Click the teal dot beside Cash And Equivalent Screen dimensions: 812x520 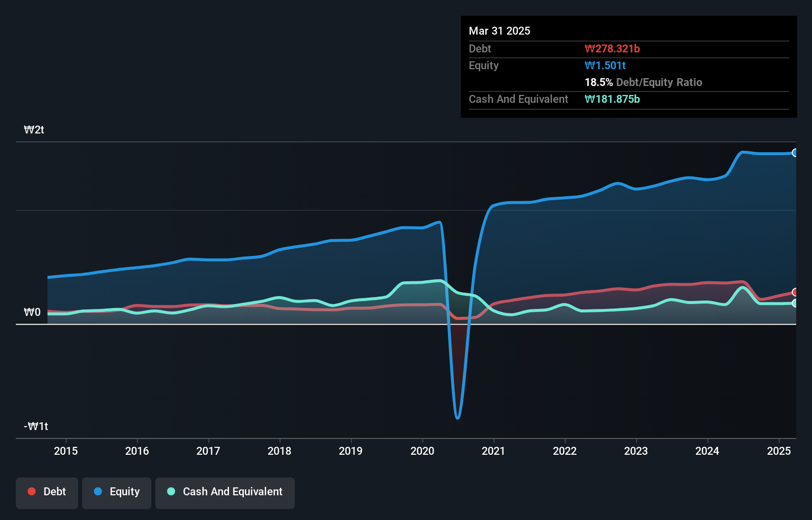click(171, 491)
